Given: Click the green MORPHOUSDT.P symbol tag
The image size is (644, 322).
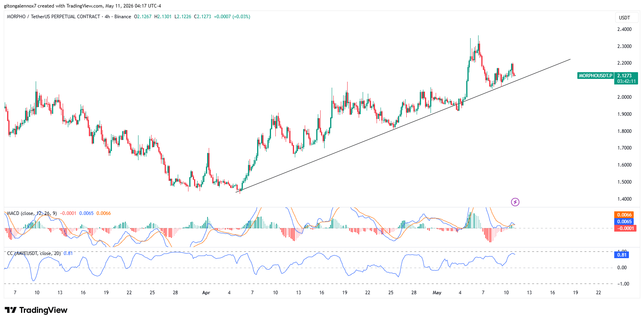Looking at the screenshot, I should (596, 76).
